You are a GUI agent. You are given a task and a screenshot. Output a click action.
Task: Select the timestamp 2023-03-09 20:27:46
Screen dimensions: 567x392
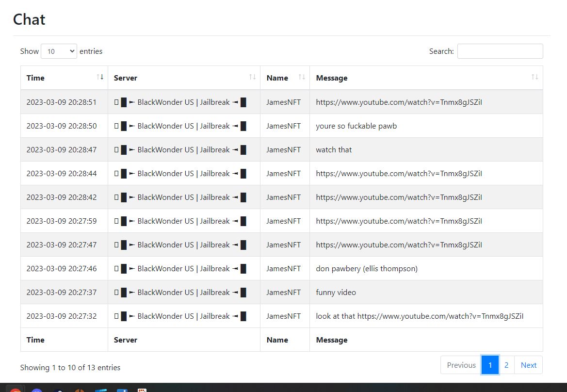coord(62,269)
